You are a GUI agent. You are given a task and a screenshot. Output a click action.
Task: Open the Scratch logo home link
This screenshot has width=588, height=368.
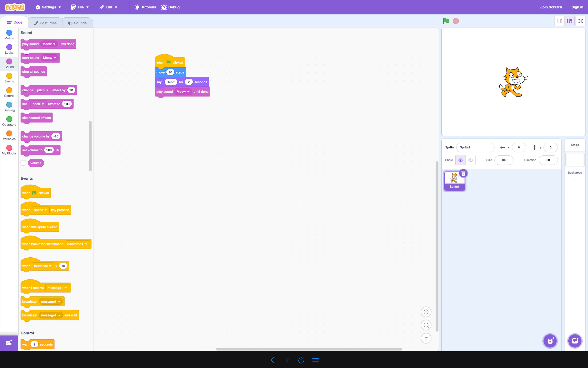pos(15,7)
